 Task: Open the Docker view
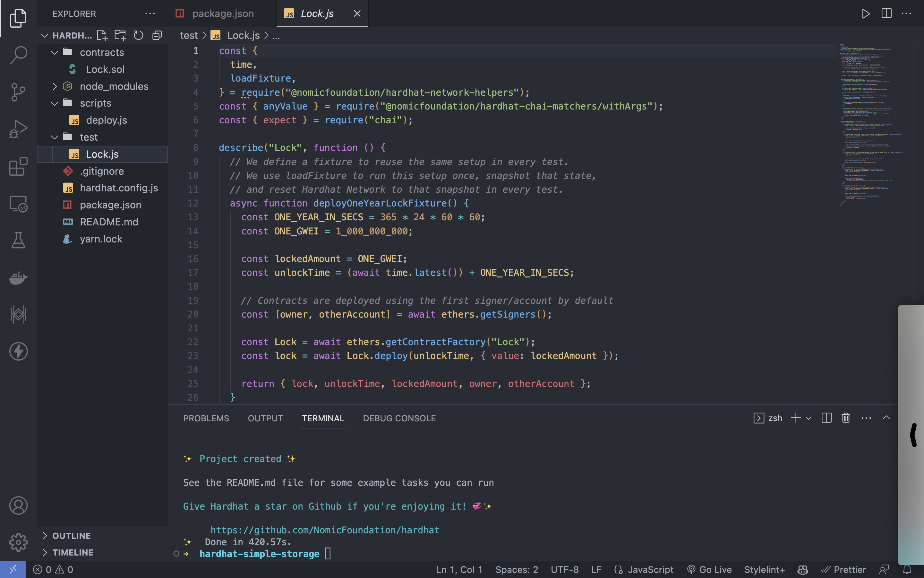pos(18,277)
